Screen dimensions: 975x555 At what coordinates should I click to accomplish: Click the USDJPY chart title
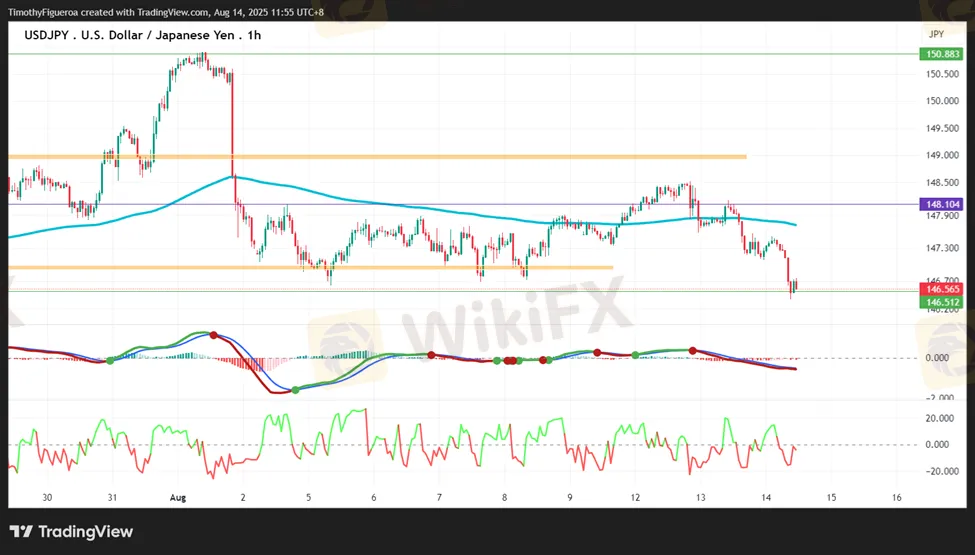(x=142, y=35)
